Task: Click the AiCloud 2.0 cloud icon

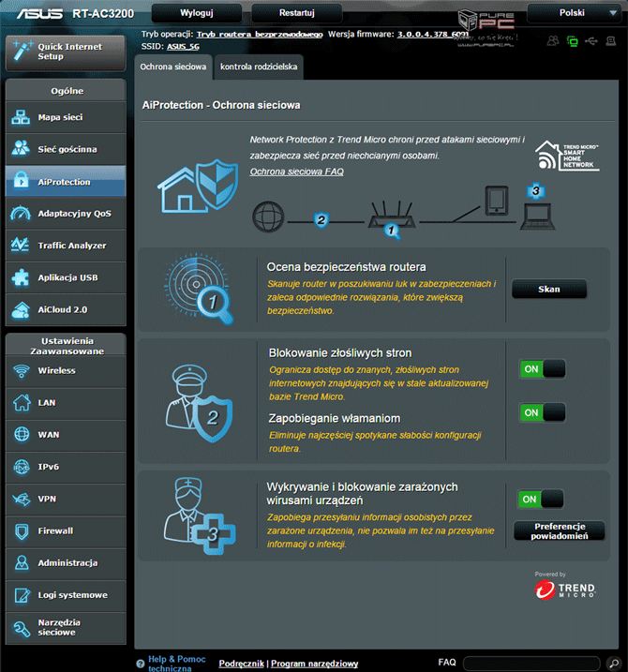Action: [21, 309]
